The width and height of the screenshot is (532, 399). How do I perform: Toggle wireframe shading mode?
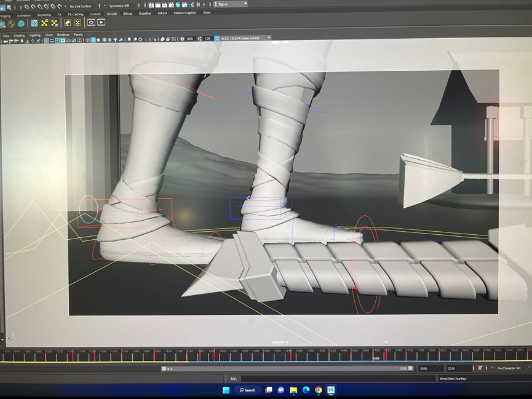[x=87, y=40]
